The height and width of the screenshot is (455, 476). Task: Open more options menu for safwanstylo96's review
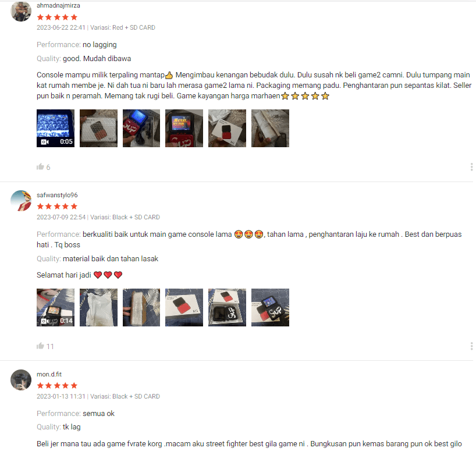471,346
